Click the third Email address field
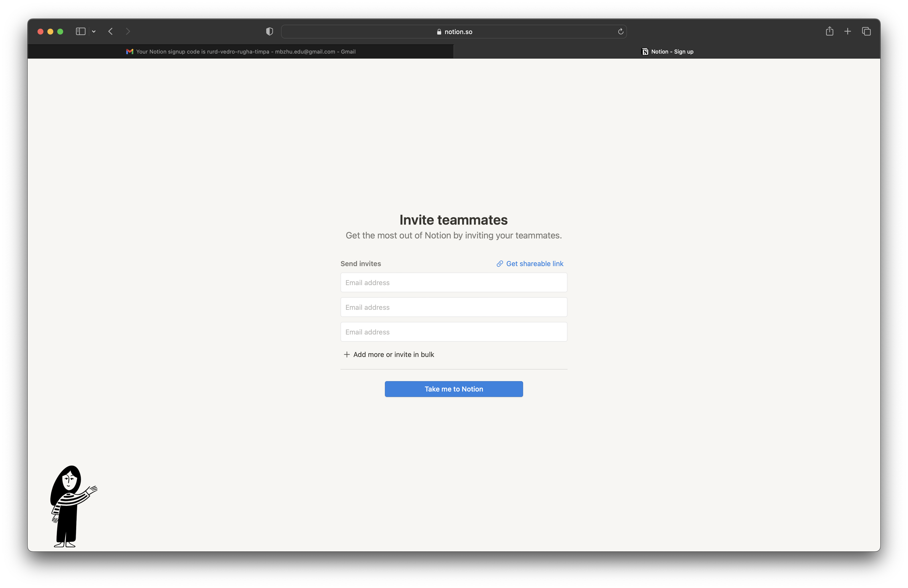 tap(453, 332)
